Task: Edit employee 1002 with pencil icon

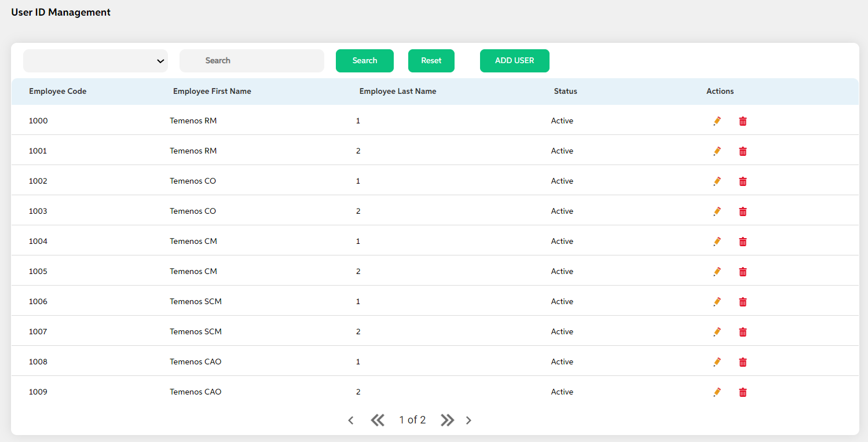Action: (717, 181)
